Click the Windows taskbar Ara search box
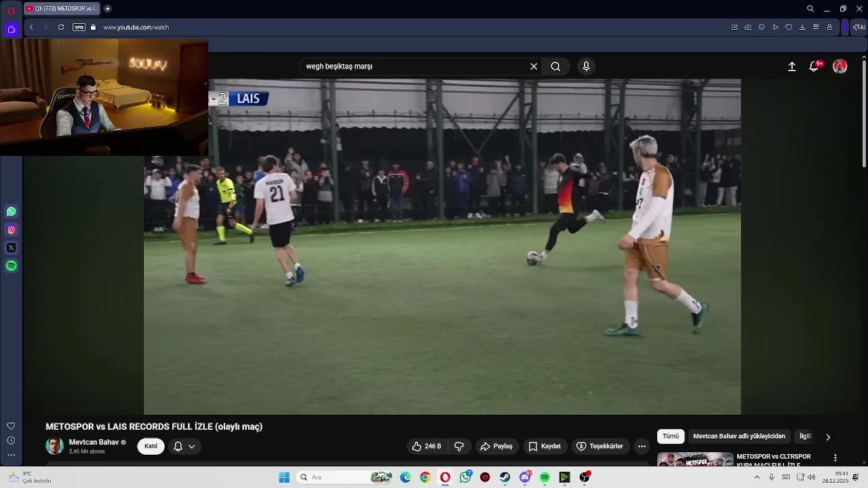This screenshot has width=868, height=488. pos(346,477)
